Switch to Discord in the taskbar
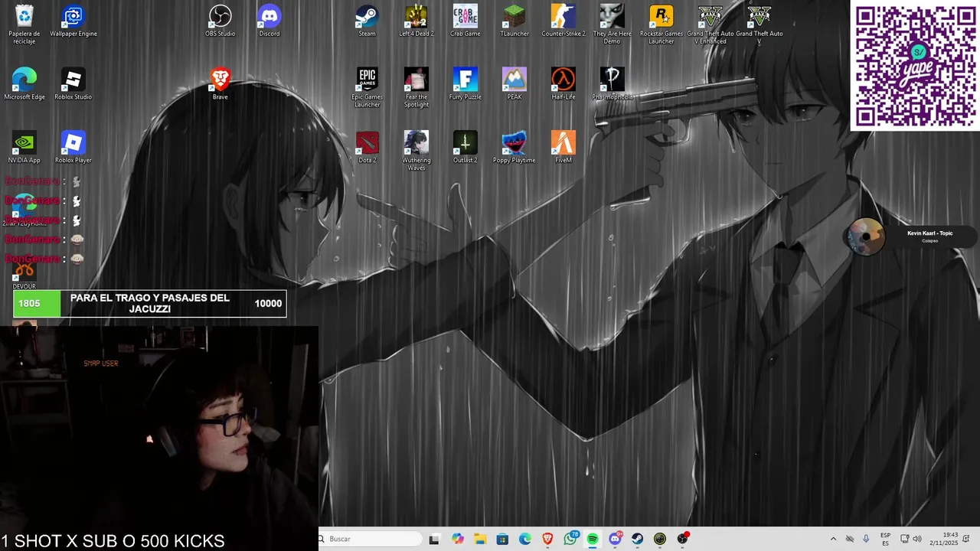 (615, 539)
